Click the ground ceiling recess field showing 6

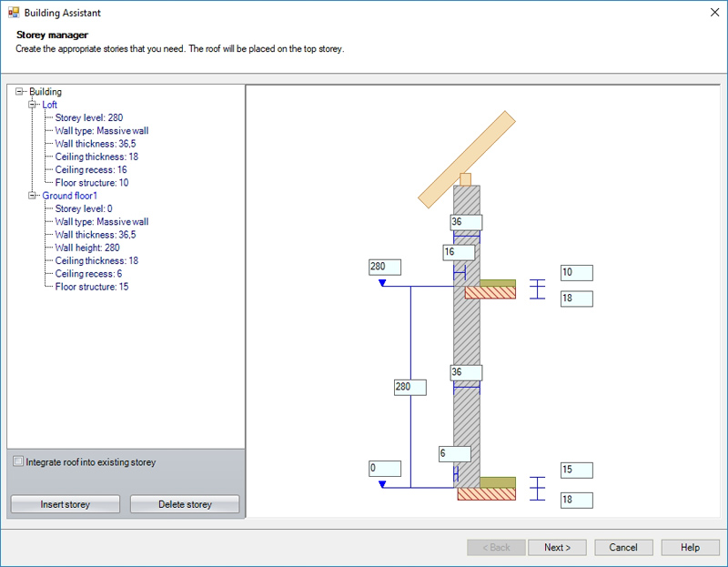(454, 453)
